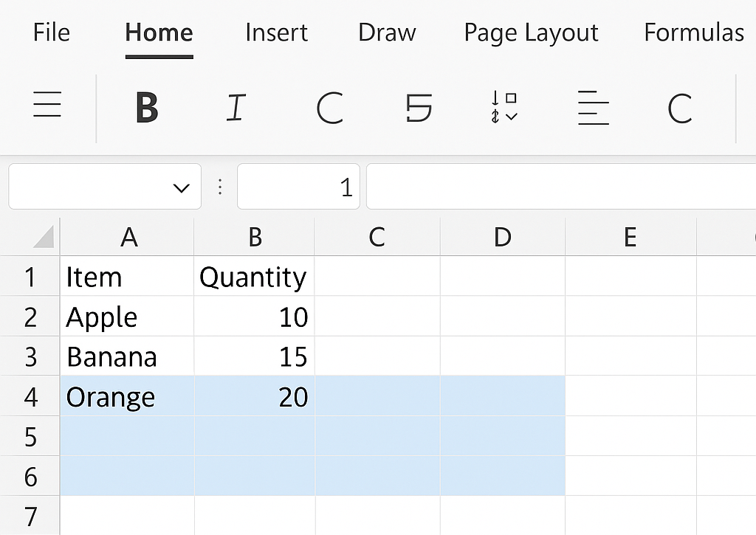Expand the Name Box dropdown arrow
The image size is (756, 535).
(x=181, y=188)
